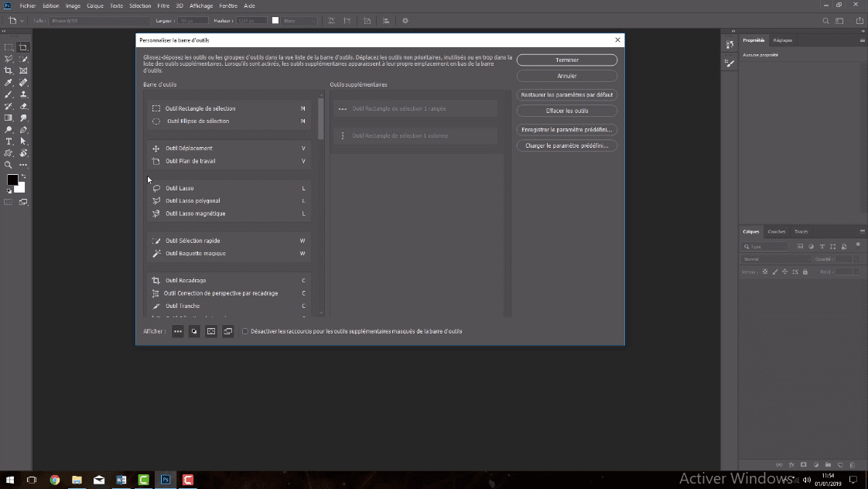Select the Clone Stamp tool in left toolbar

[23, 94]
